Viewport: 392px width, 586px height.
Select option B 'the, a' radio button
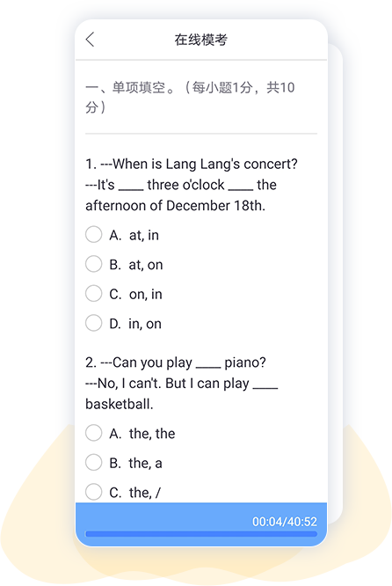point(94,463)
